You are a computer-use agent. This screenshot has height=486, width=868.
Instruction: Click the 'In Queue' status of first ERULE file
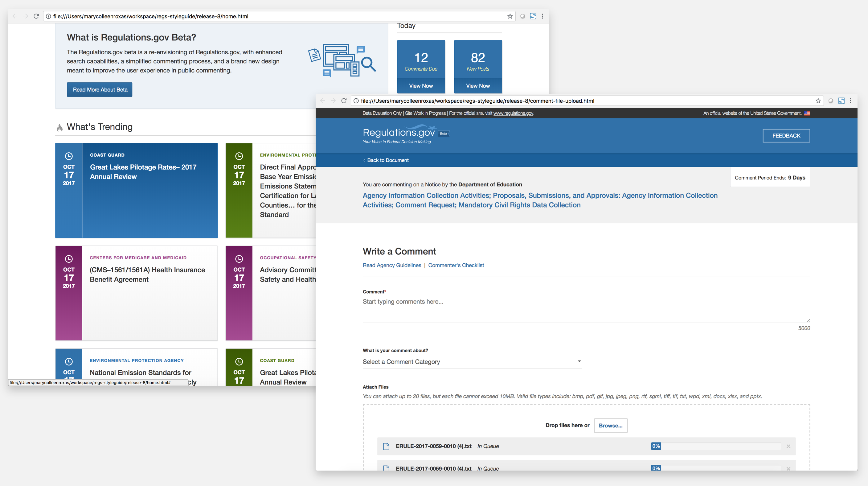[x=488, y=446]
